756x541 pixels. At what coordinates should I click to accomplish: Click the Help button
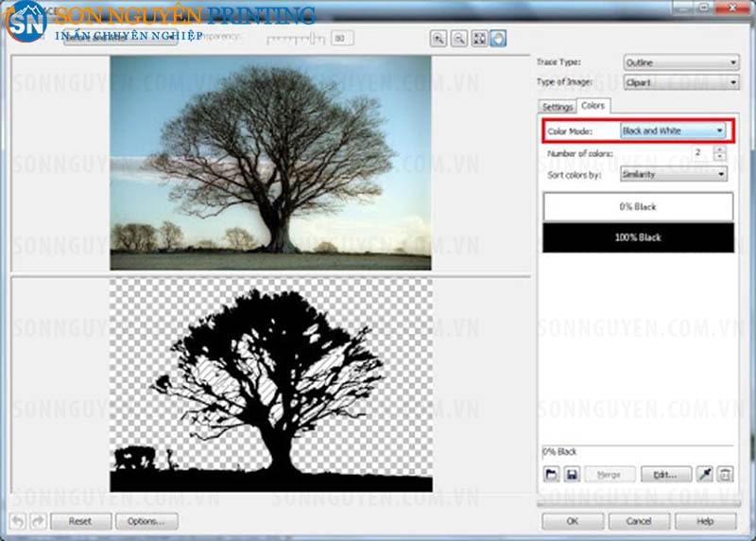pyautogui.click(x=705, y=521)
